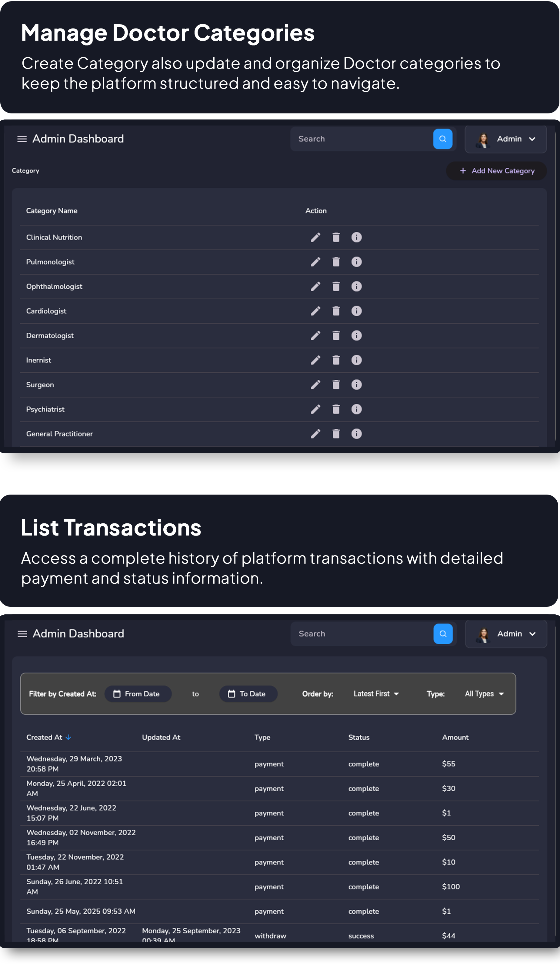
Task: Delete the Surgeon category via trash icon
Action: (336, 385)
